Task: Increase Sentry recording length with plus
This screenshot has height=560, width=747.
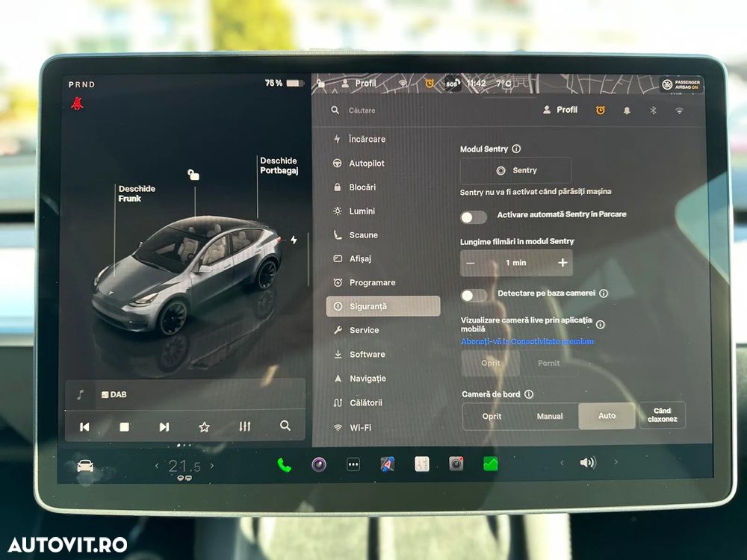Action: 562,262
